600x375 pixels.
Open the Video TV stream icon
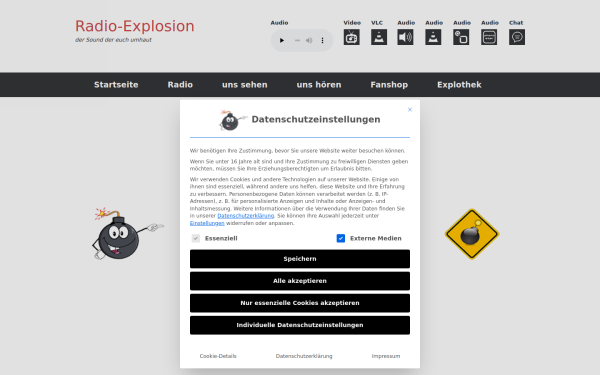(352, 37)
